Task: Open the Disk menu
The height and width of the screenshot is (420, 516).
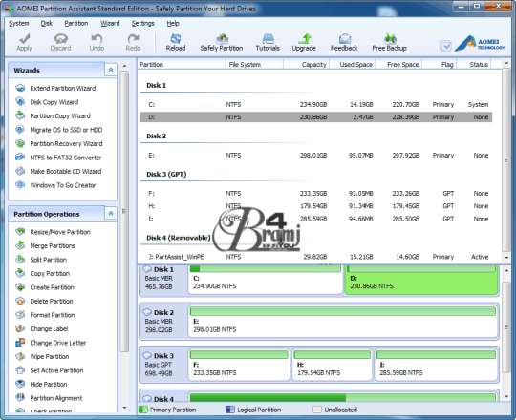Action: tap(47, 23)
